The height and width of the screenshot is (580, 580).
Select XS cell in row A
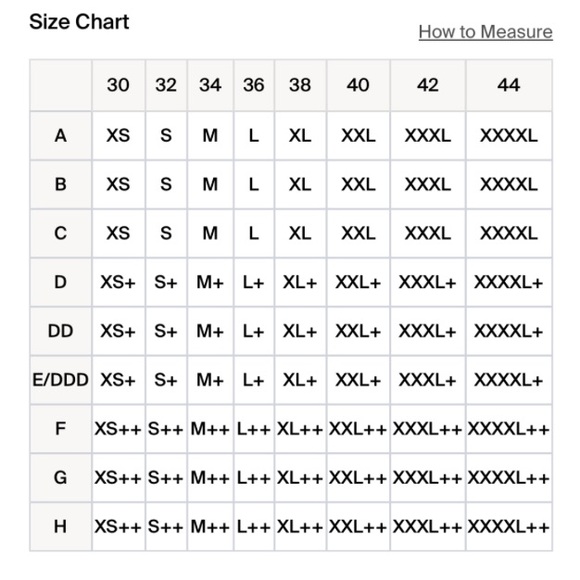(x=118, y=135)
